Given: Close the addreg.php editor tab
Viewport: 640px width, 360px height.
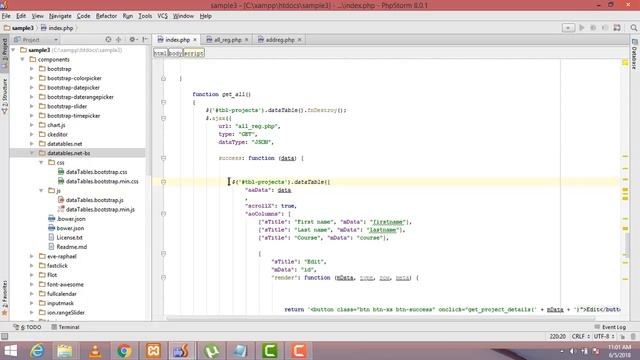Looking at the screenshot, I should click(300, 40).
